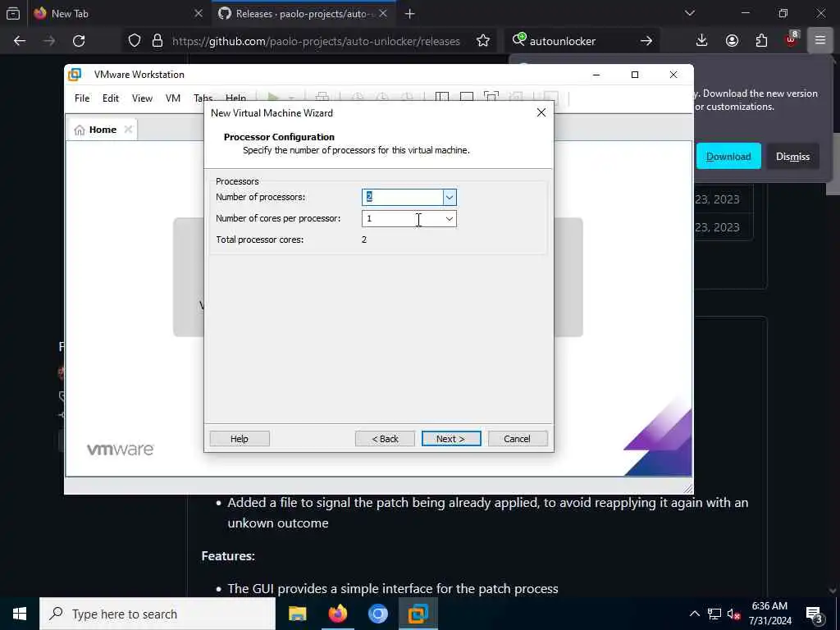Click the Firefox Download update button
Viewport: 840px width, 630px height.
coord(728,157)
